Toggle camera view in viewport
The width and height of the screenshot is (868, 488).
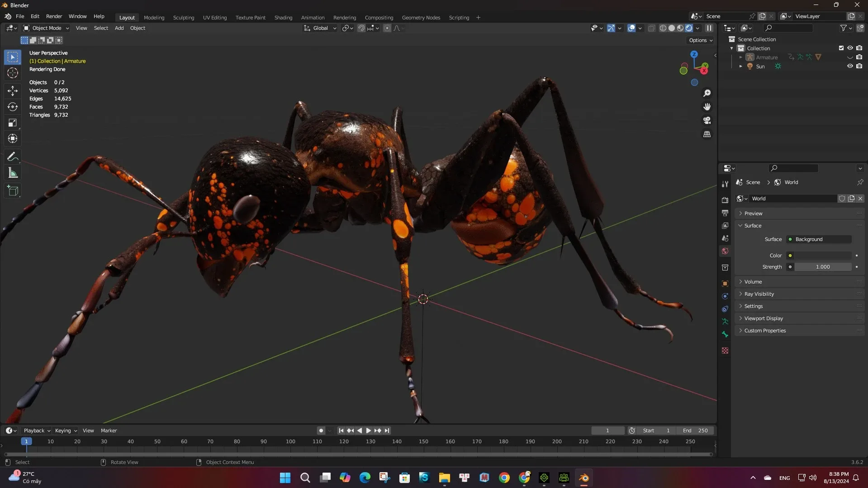707,120
